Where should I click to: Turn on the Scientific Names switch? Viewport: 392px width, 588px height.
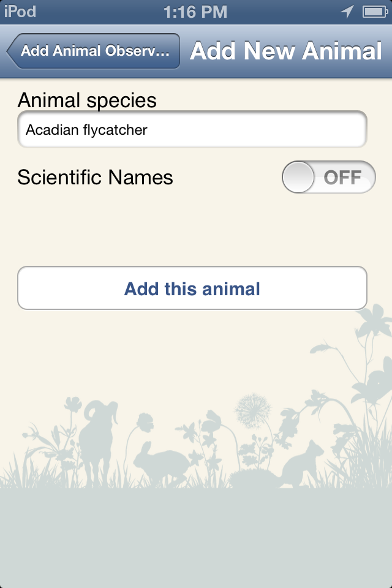[x=328, y=177]
